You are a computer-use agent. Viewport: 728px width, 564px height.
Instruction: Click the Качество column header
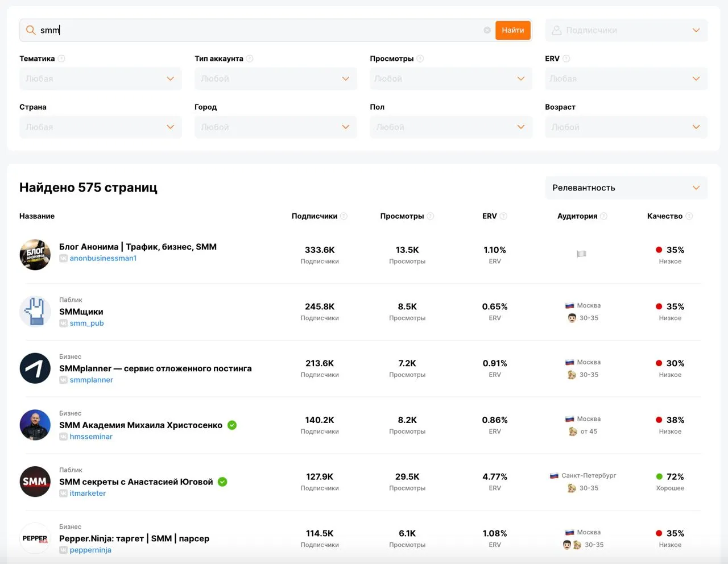pyautogui.click(x=665, y=216)
